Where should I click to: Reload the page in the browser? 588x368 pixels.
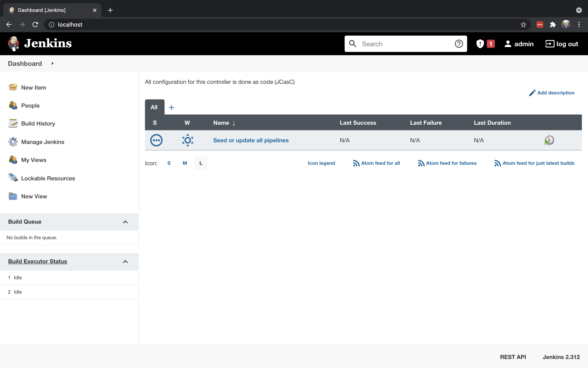point(35,25)
